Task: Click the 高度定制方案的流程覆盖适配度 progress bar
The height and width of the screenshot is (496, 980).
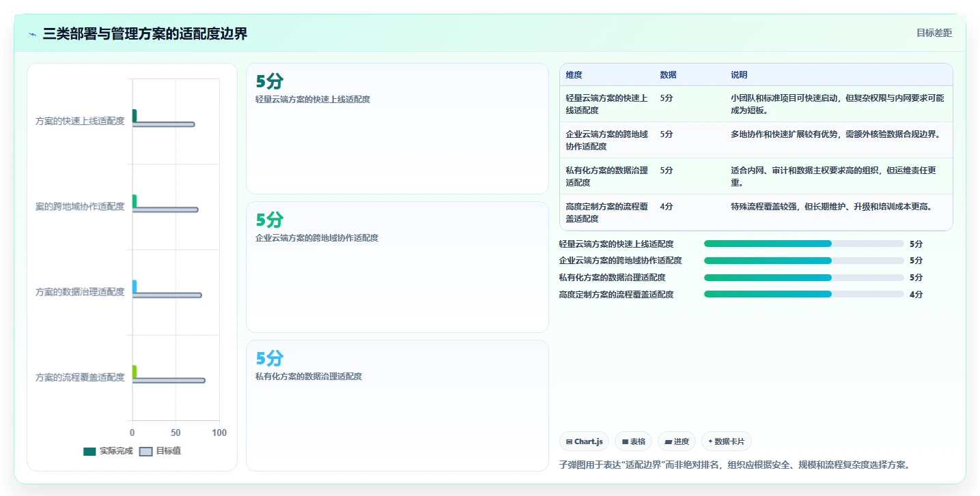Action: 804,295
